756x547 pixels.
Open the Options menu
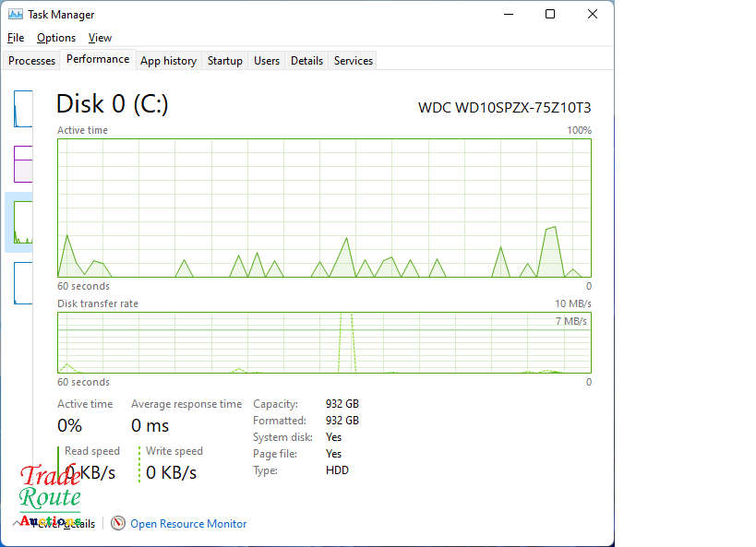56,38
